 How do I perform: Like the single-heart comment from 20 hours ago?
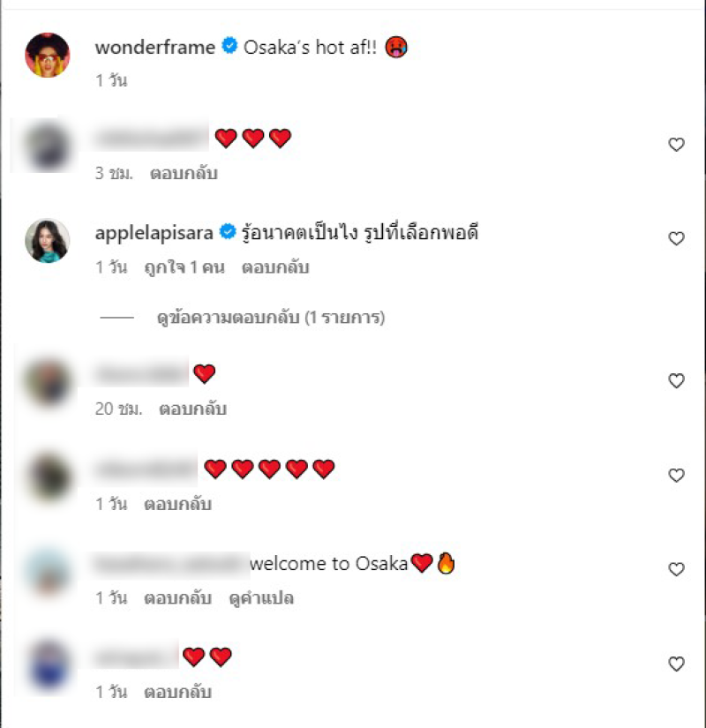pos(676,380)
